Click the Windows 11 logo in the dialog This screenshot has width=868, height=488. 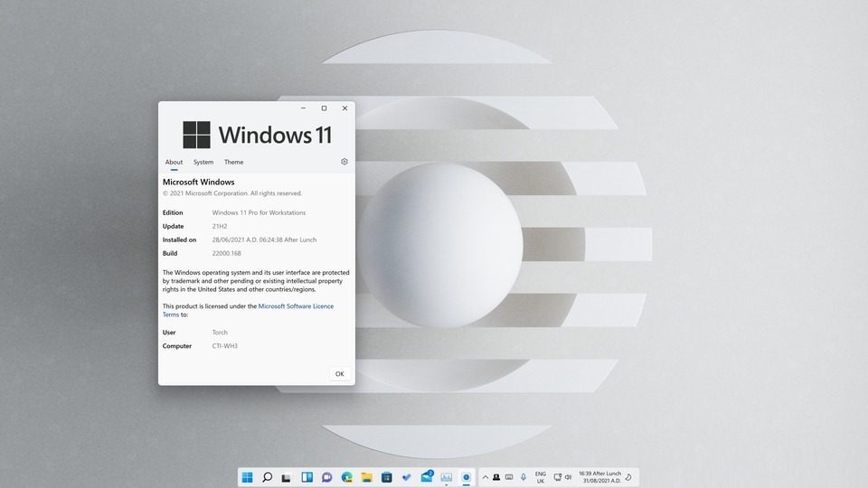pos(258,135)
